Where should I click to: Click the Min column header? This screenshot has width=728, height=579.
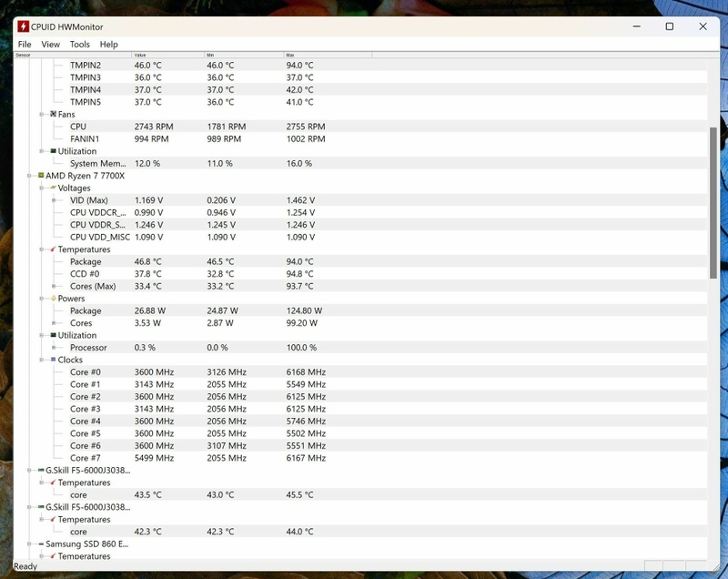point(244,55)
